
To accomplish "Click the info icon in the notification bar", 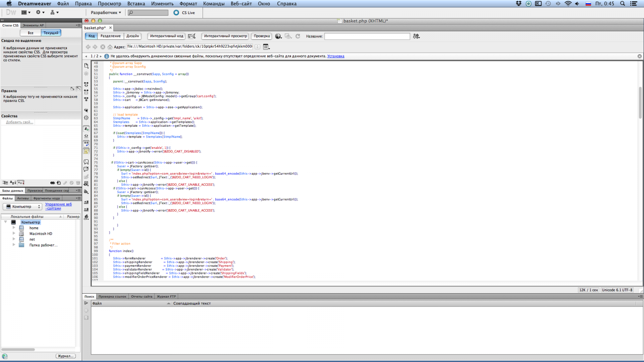I will coord(107,56).
